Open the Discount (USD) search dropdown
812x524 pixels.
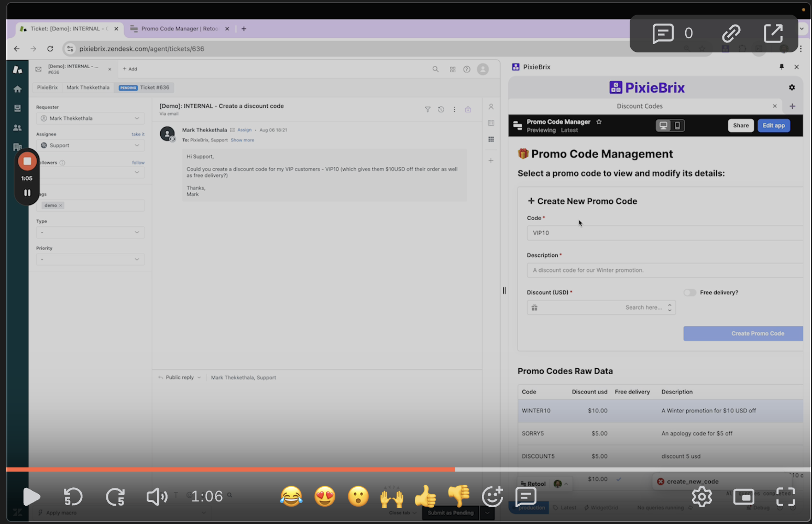pos(601,308)
